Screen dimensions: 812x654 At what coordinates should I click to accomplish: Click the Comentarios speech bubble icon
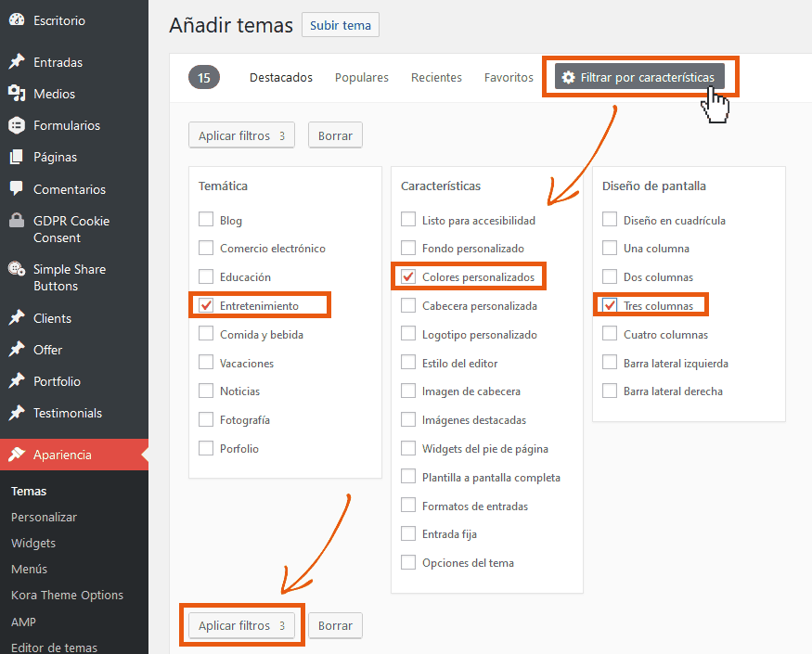17,188
